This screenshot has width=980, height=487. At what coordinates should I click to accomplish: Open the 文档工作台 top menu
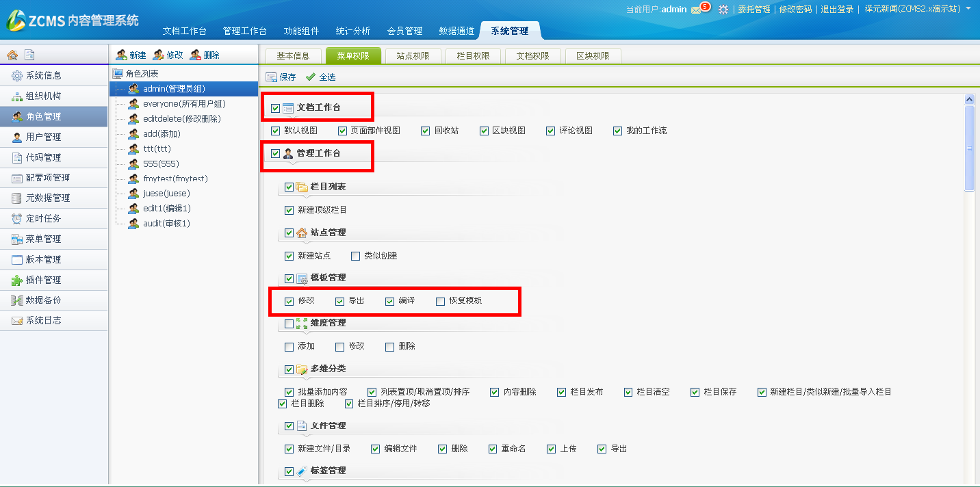(184, 31)
